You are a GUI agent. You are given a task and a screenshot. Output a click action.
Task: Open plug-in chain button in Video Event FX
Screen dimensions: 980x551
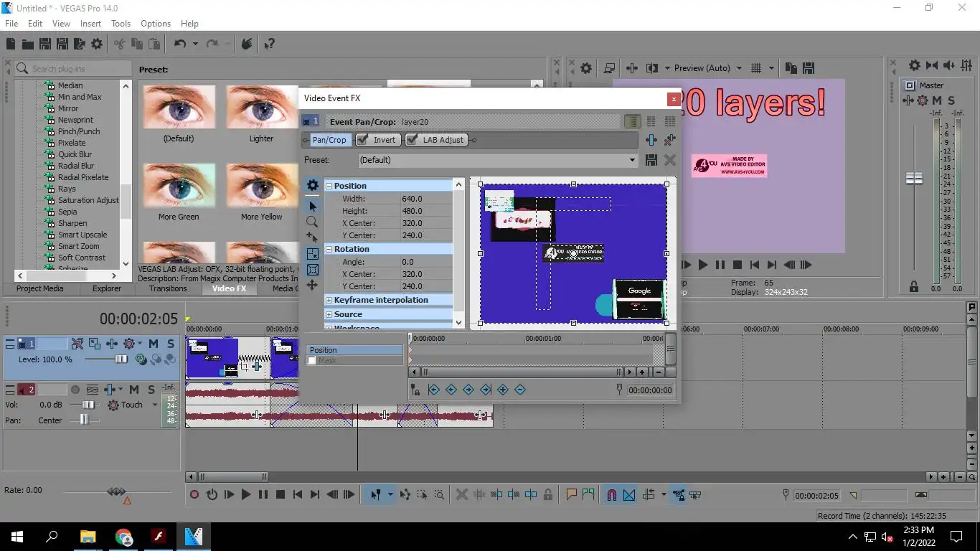[x=651, y=140]
